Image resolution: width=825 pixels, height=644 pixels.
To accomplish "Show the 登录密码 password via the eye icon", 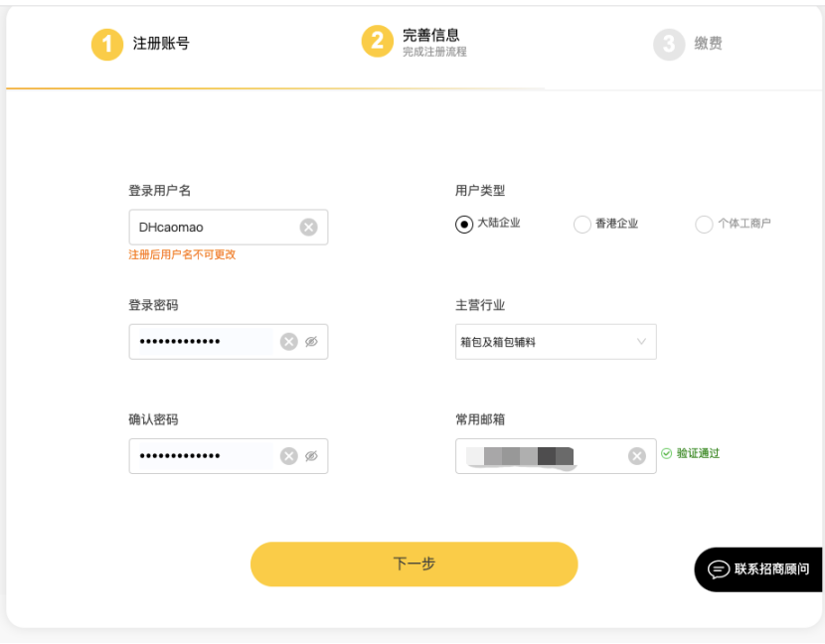I will (311, 341).
